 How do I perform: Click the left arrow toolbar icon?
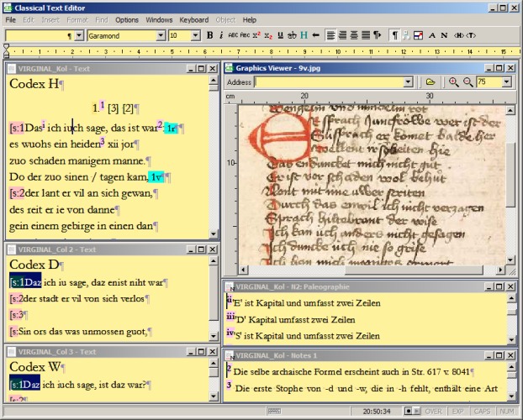click(x=315, y=35)
